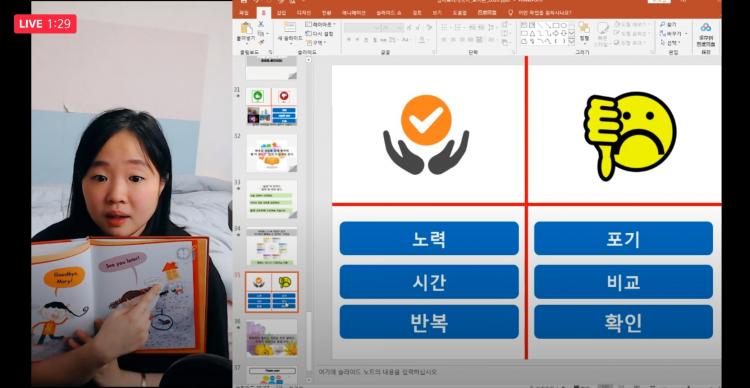The width and height of the screenshot is (750, 388).
Task: Click the blue 포기 button on slide
Action: pyautogui.click(x=624, y=238)
